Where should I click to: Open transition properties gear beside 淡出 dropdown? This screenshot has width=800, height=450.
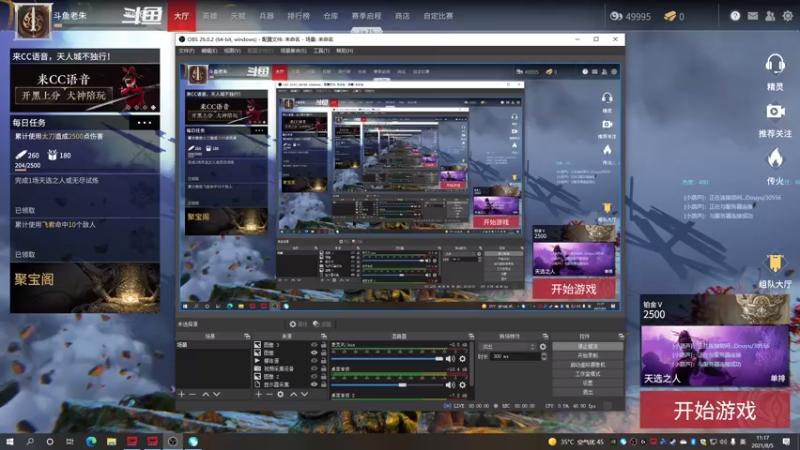tap(543, 347)
